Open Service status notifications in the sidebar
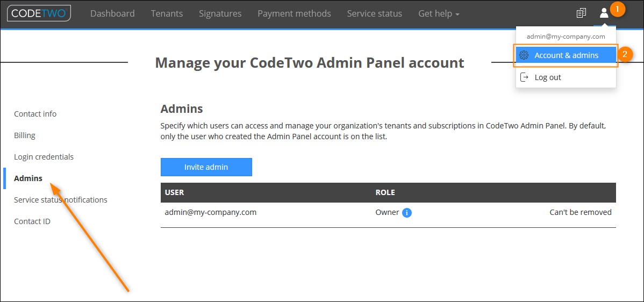 pyautogui.click(x=61, y=200)
